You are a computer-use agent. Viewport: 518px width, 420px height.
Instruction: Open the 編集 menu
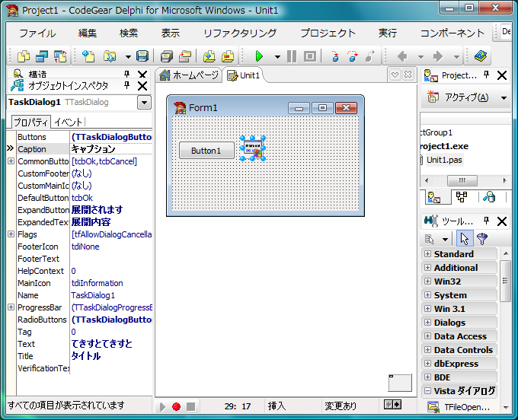click(88, 33)
